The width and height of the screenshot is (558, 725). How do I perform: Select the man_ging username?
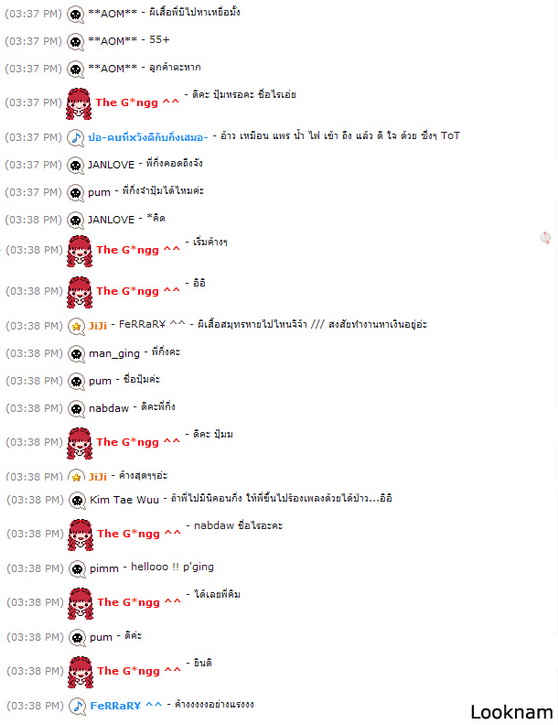click(114, 354)
